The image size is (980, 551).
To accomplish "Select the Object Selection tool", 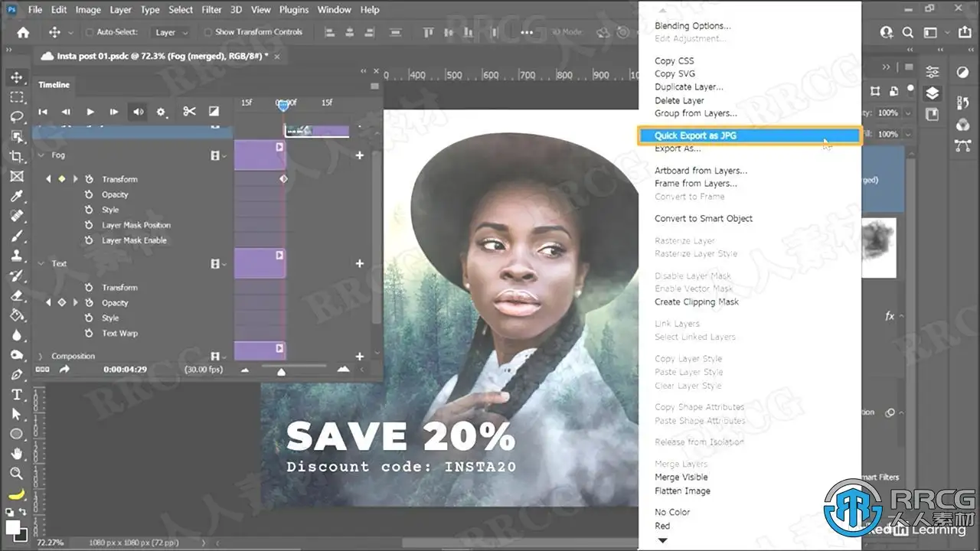I will [x=16, y=137].
